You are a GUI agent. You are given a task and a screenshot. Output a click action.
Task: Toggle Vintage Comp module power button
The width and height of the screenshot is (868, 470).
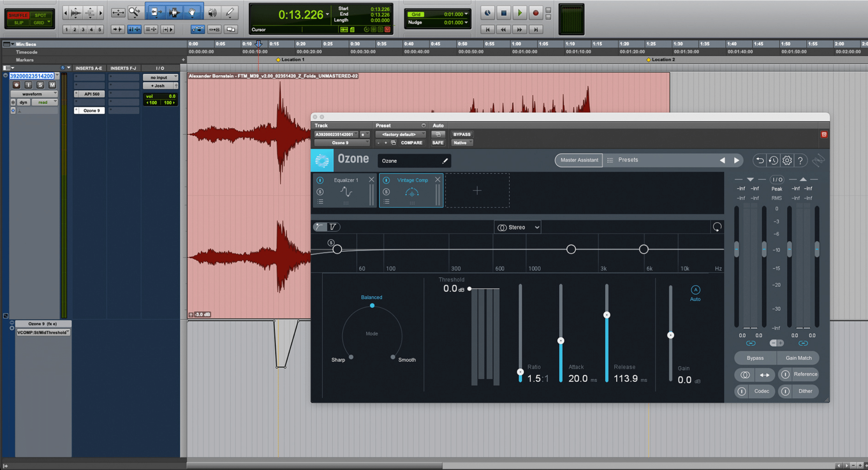pyautogui.click(x=386, y=180)
